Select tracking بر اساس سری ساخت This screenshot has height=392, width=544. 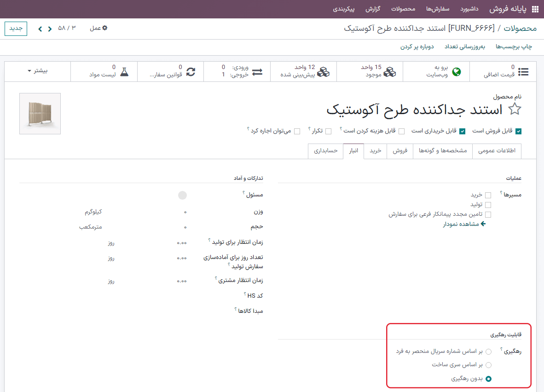[x=489, y=365]
